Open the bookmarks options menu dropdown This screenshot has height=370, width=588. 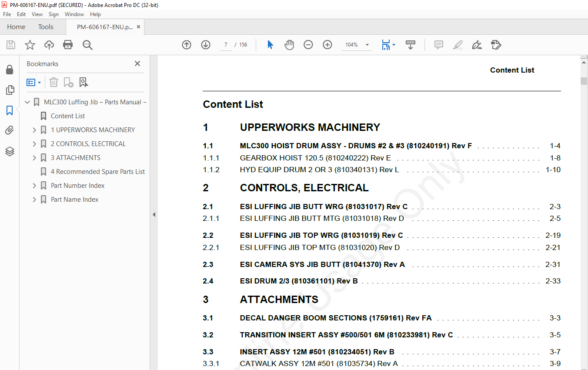coord(34,82)
